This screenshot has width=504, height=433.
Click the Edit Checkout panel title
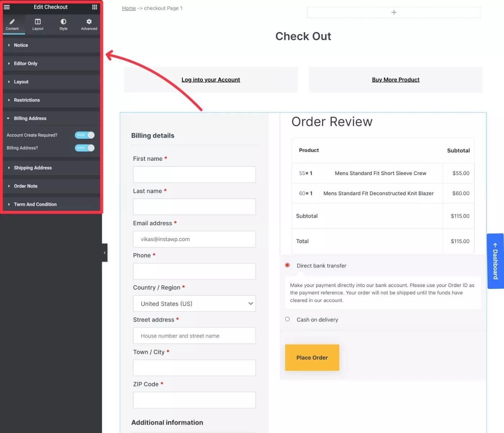50,7
